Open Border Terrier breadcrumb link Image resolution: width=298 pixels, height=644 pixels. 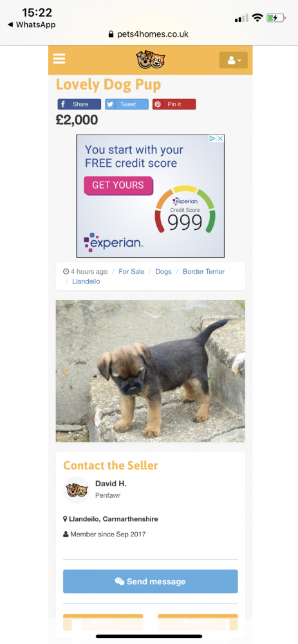coord(203,272)
